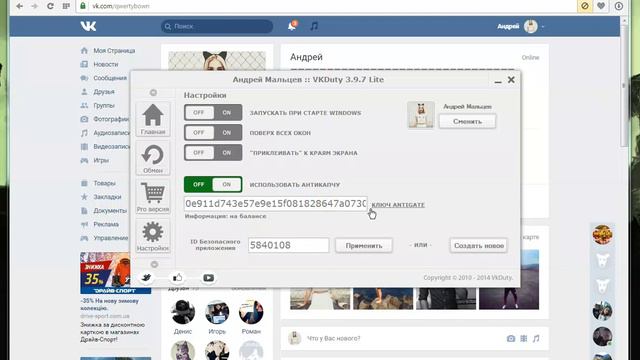Click the YouTube icon in VKDuty footer
The image size is (640, 360).
click(209, 278)
